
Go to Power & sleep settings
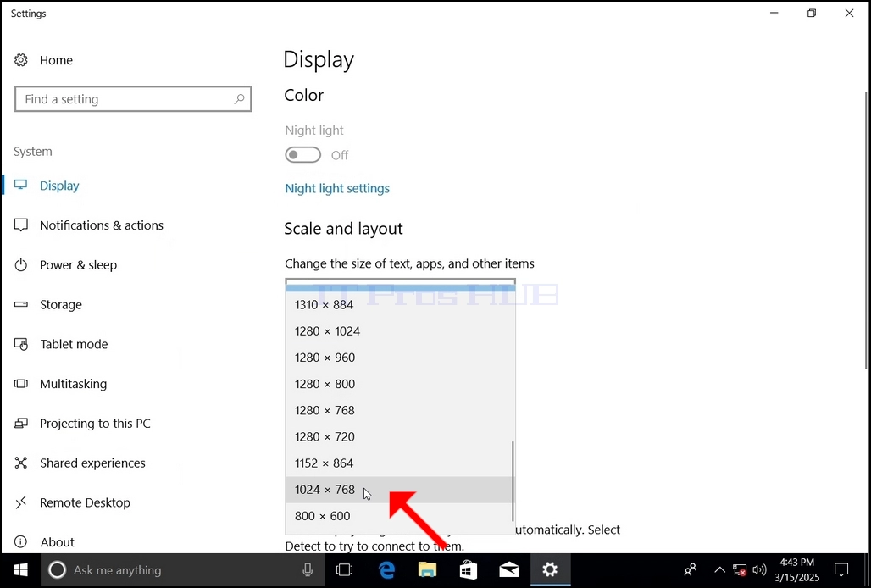click(x=78, y=265)
